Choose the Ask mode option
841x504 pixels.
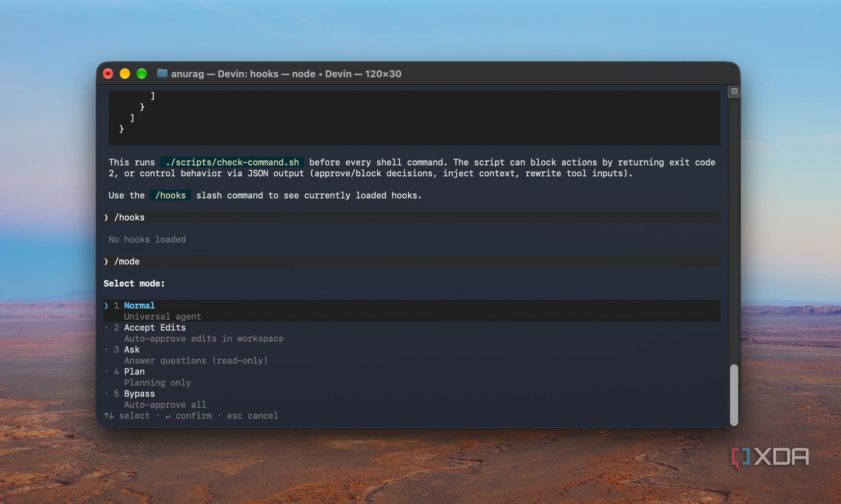132,350
